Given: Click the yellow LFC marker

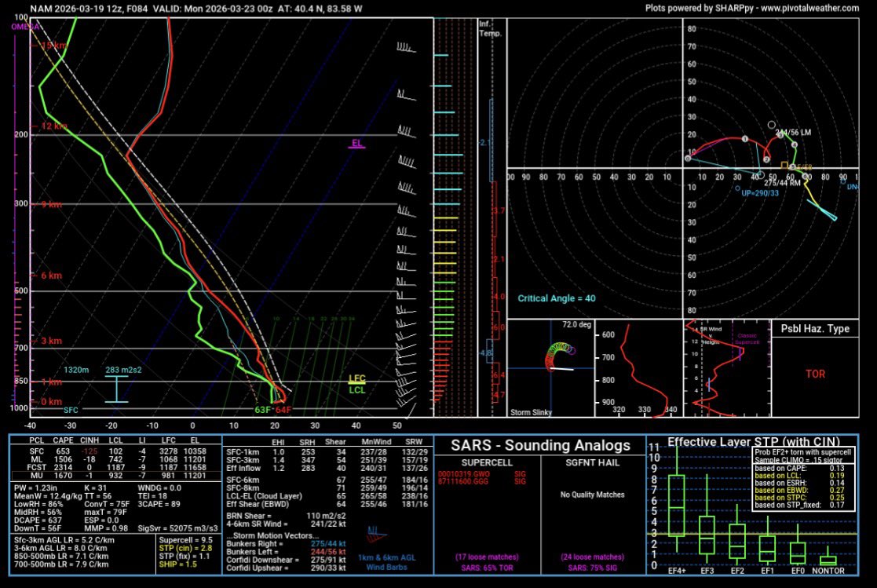Looking at the screenshot, I should 356,378.
